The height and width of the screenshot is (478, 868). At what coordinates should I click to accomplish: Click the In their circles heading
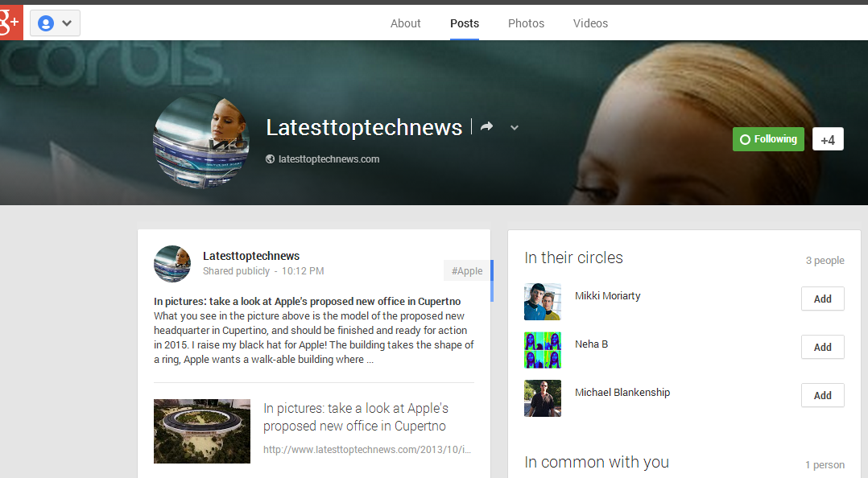(573, 258)
